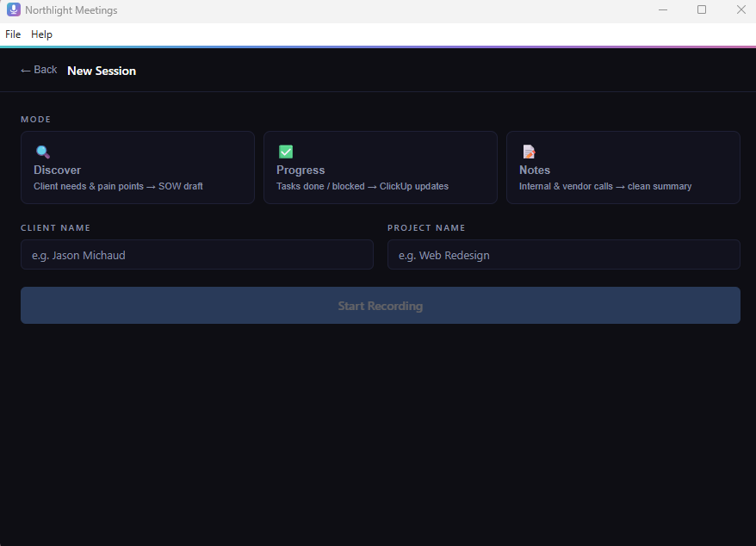Viewport: 756px width, 546px height.
Task: Click the Start Recording button
Action: (x=381, y=306)
